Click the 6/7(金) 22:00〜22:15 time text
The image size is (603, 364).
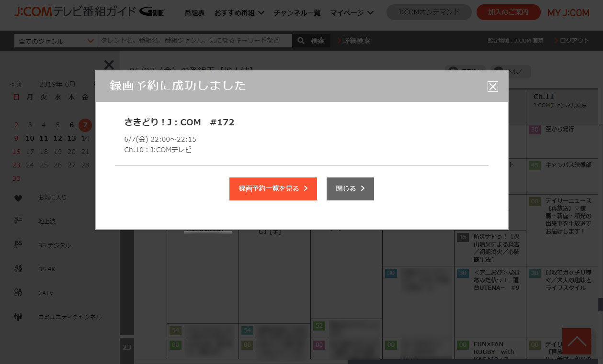tap(160, 139)
